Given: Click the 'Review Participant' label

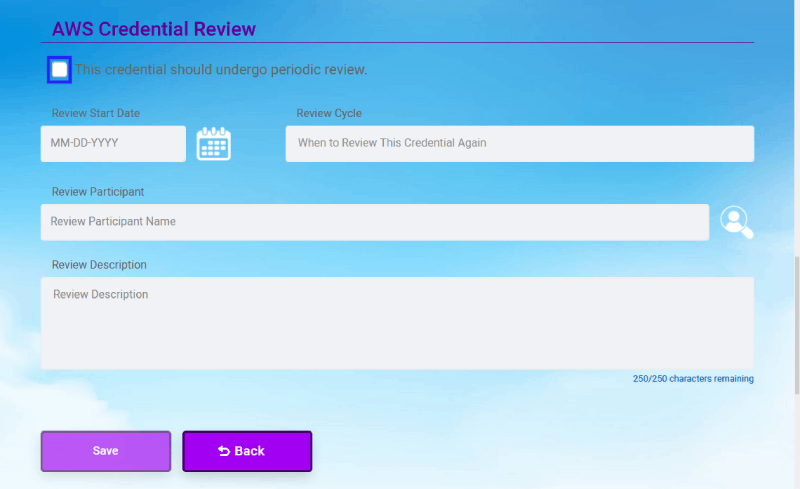Looking at the screenshot, I should tap(98, 192).
